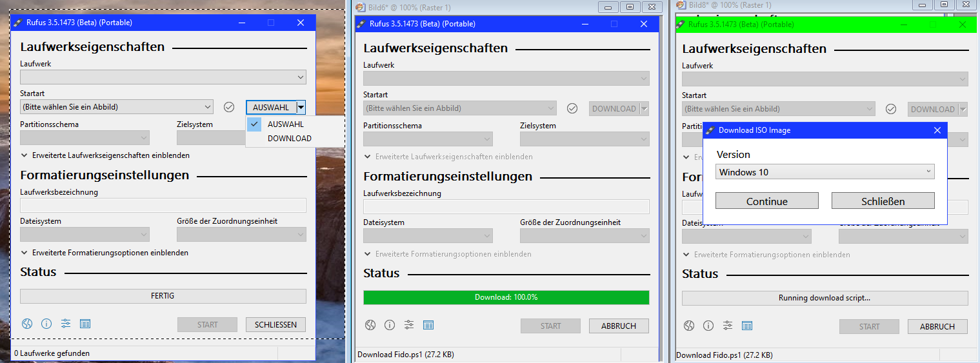
Task: Expand Erweiterte Formatierungsoptionen in right window
Action: pos(766,255)
